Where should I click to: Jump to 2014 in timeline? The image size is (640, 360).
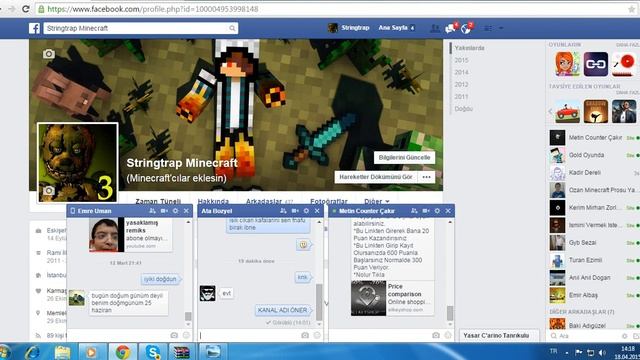click(x=461, y=72)
